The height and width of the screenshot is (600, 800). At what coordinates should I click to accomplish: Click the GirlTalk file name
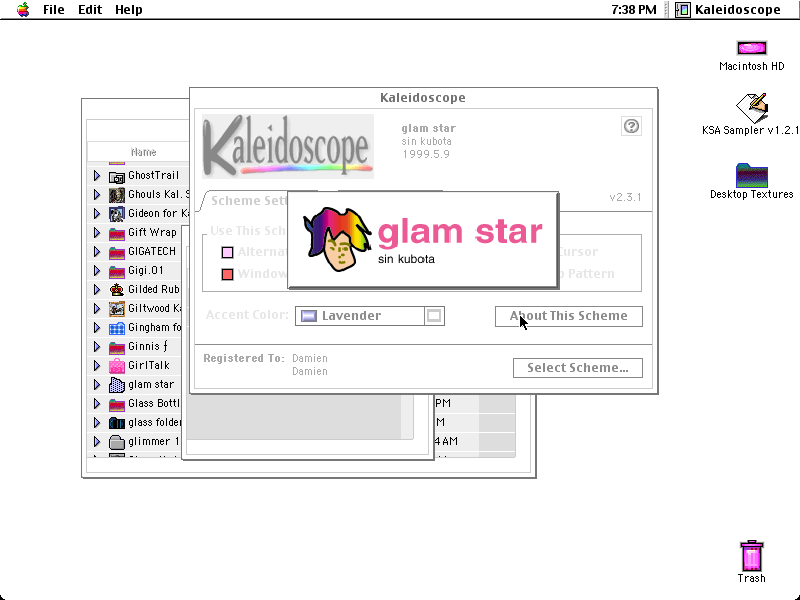148,365
